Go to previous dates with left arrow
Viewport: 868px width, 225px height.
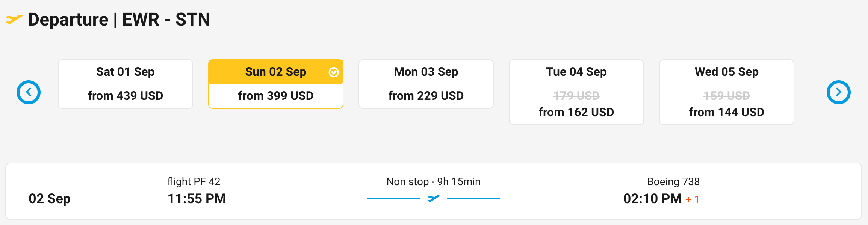29,92
